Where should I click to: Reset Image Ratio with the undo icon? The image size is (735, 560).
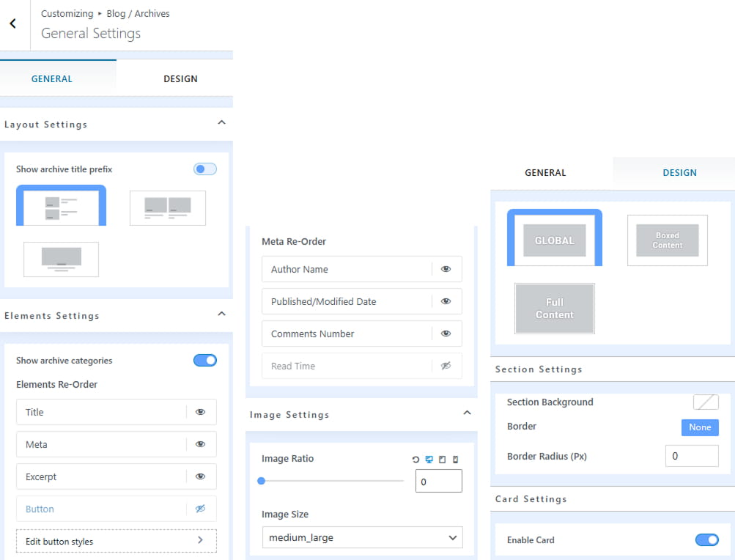[x=415, y=459]
